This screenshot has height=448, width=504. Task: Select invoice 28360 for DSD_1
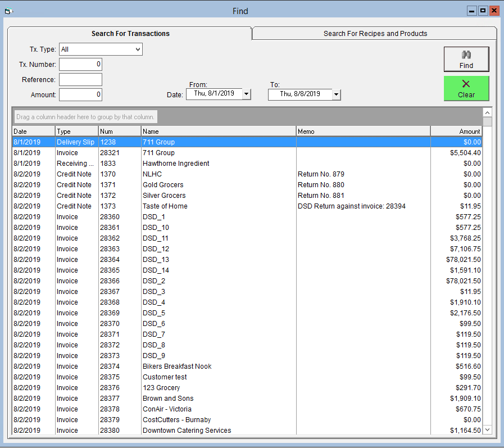247,217
